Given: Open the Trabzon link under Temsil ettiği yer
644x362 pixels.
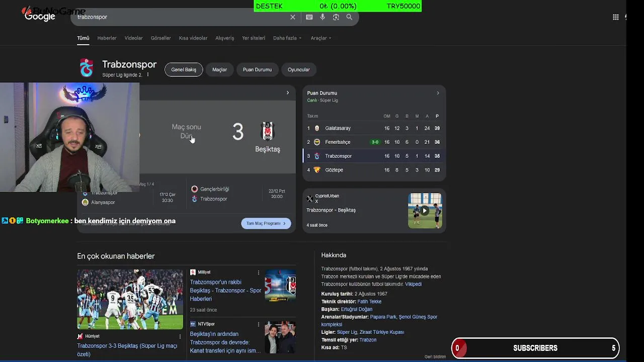Looking at the screenshot, I should pyautogui.click(x=368, y=340).
